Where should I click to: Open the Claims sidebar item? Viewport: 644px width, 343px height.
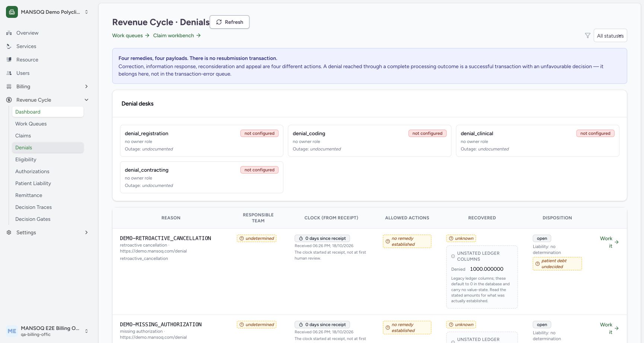[x=48, y=136]
